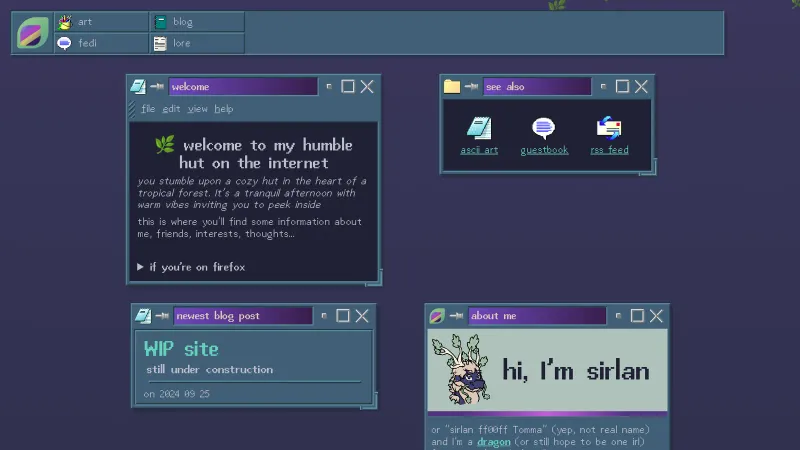The height and width of the screenshot is (450, 800).
Task: Open the file menu in welcome window
Action: (x=148, y=109)
